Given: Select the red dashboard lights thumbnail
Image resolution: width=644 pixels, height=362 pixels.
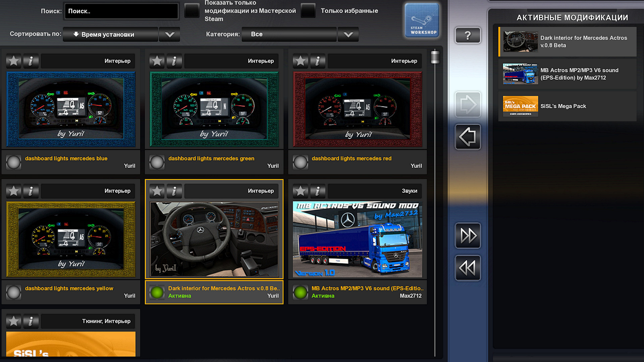Looking at the screenshot, I should 358,109.
